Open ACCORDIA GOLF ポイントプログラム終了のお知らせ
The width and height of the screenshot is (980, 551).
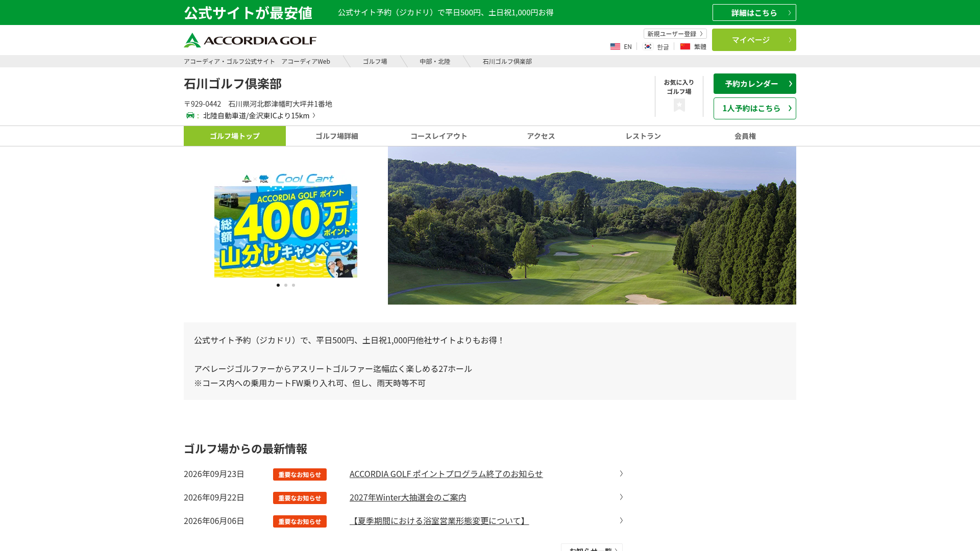tap(446, 474)
